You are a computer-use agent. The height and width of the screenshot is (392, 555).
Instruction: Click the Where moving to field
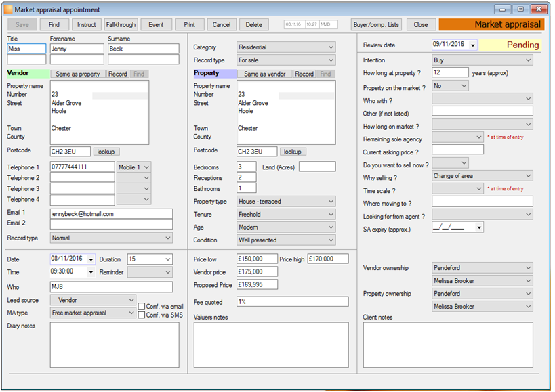[482, 202]
